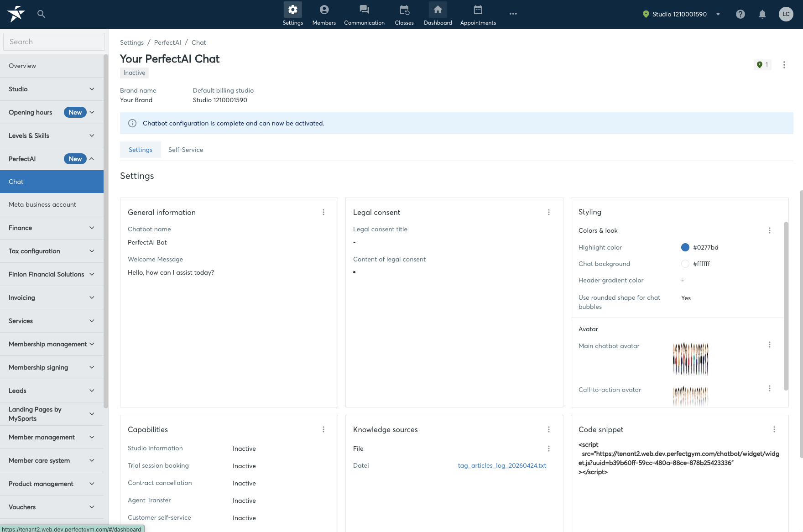Viewport: 803px width, 532px height.
Task: Select Chat in the sidebar
Action: tap(52, 182)
